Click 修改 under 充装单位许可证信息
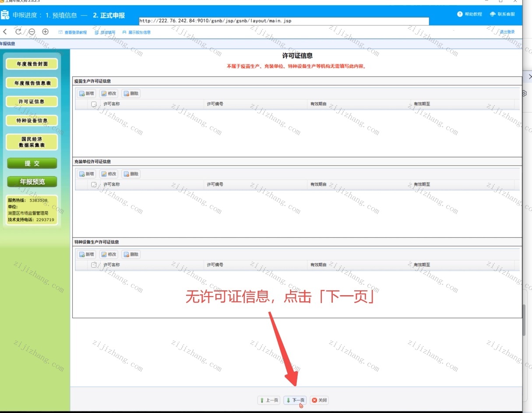532x413 pixels. pos(109,174)
